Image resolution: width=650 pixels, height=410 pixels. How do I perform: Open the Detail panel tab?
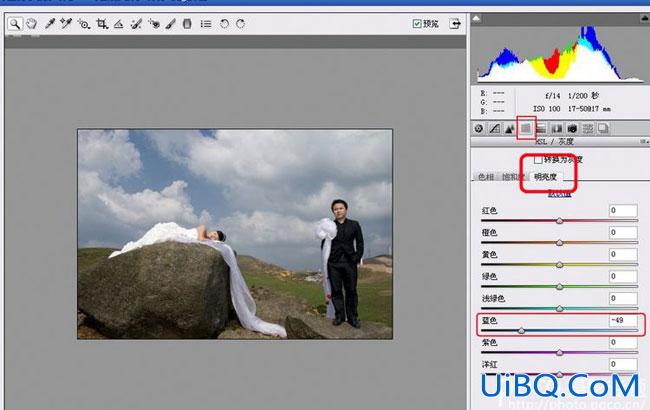pos(510,129)
